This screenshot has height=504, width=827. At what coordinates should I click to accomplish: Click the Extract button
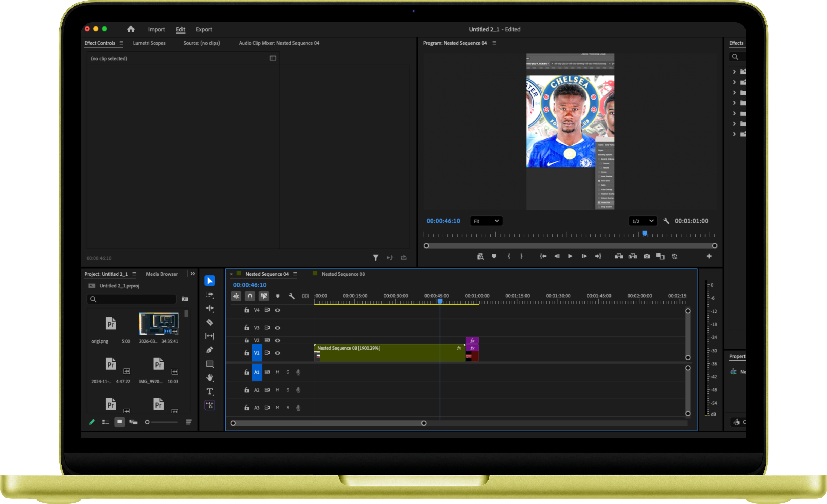[x=633, y=256]
